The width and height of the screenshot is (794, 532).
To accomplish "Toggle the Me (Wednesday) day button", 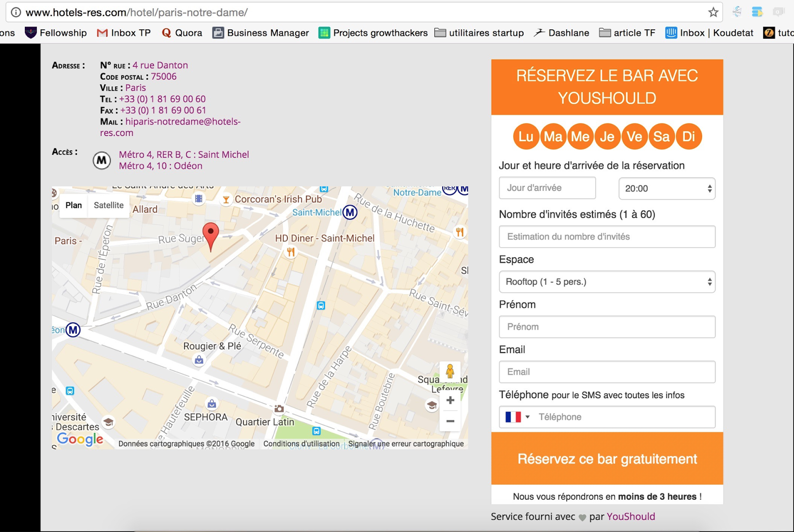I will pyautogui.click(x=580, y=136).
